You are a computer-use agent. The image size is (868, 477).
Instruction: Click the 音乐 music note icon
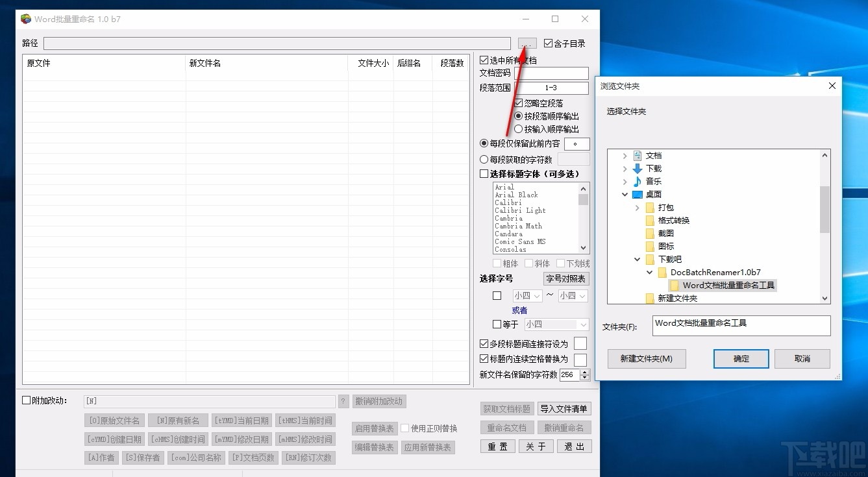pos(638,182)
